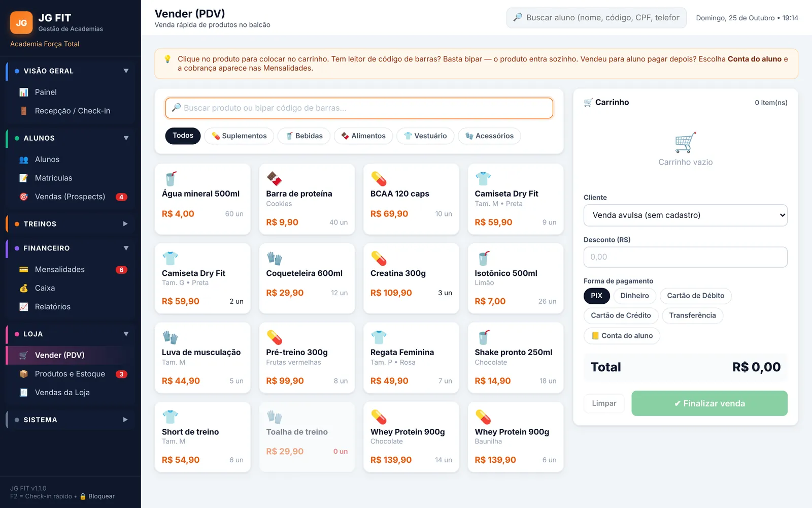The height and width of the screenshot is (508, 812).
Task: Click the Coqueteleira 600ml gloves icon
Action: pyautogui.click(x=275, y=258)
